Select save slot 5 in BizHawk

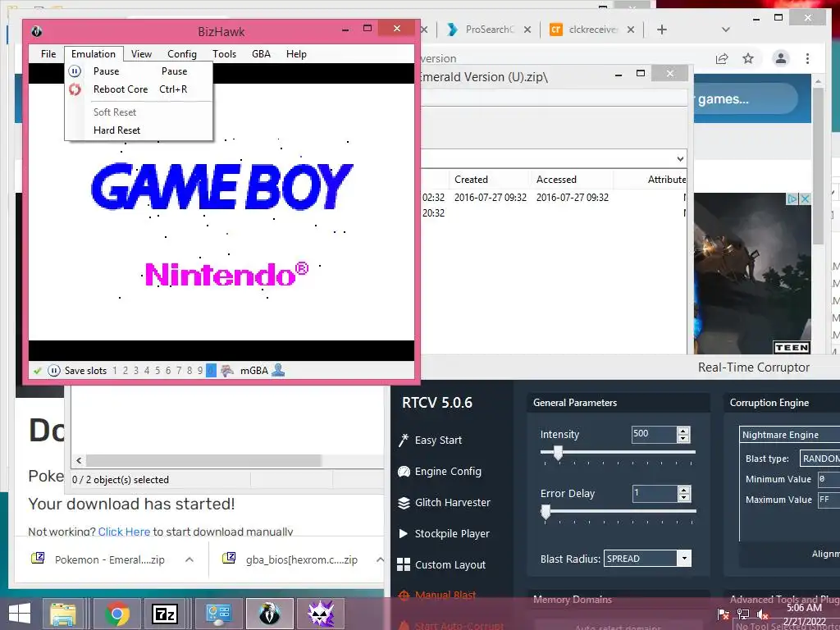pyautogui.click(x=157, y=371)
